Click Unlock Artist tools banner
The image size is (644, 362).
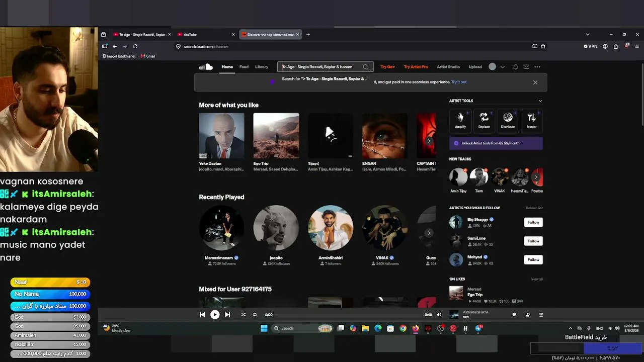pyautogui.click(x=496, y=143)
